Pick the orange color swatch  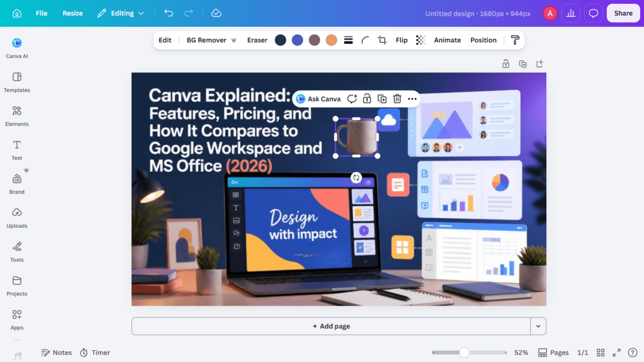tap(332, 40)
